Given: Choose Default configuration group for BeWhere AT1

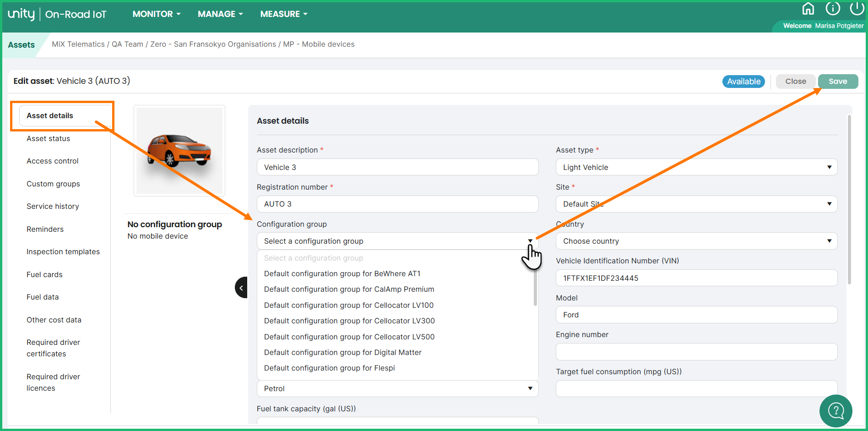Looking at the screenshot, I should click(x=342, y=274).
